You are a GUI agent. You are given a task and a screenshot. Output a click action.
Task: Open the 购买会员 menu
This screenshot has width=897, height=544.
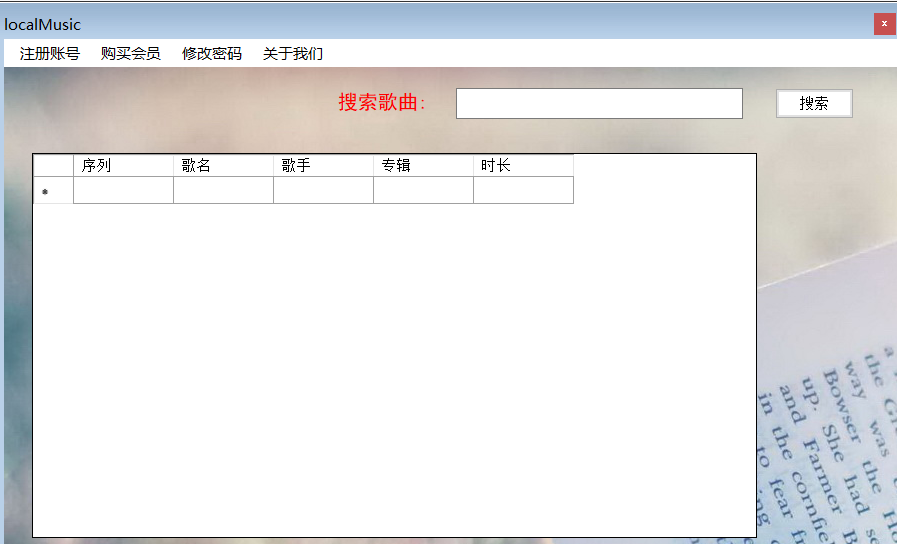click(131, 54)
